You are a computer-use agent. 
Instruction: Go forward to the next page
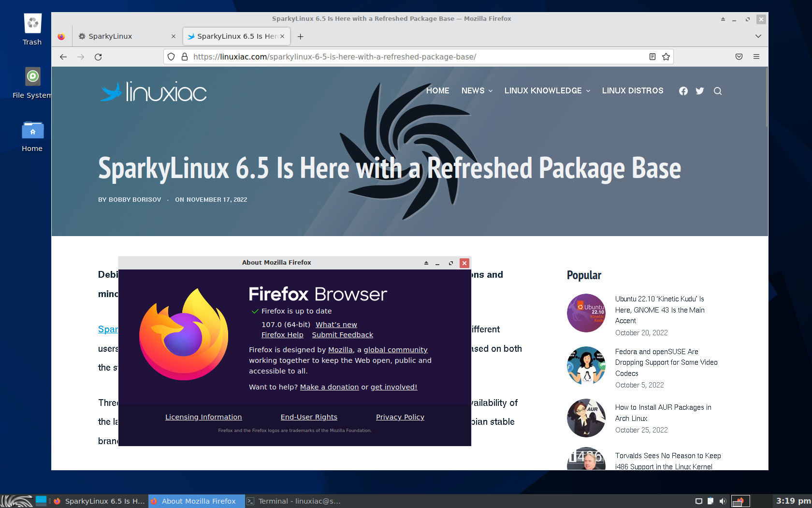click(81, 57)
